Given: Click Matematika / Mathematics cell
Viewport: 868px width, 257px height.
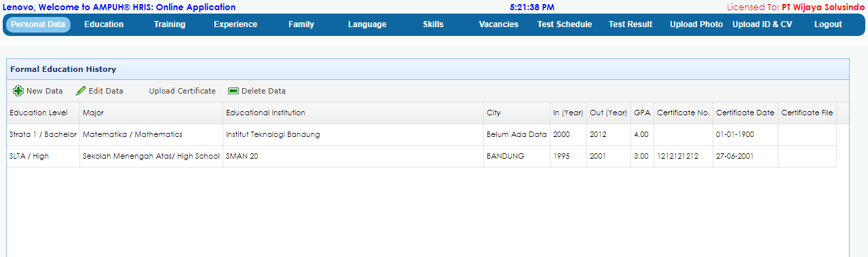Looking at the screenshot, I should [x=151, y=134].
